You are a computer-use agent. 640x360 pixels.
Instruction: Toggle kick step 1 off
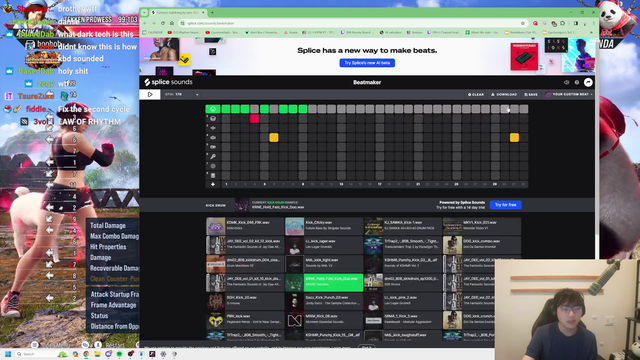226,109
